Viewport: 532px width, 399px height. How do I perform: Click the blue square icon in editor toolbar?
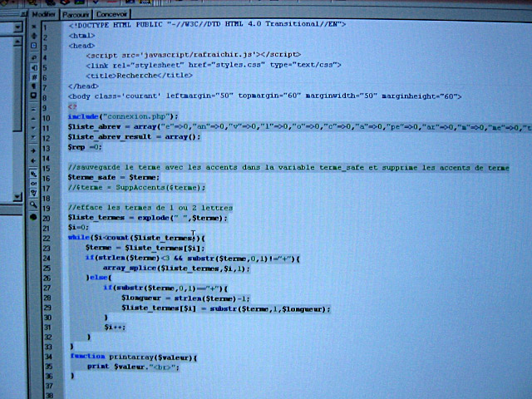[x=33, y=46]
